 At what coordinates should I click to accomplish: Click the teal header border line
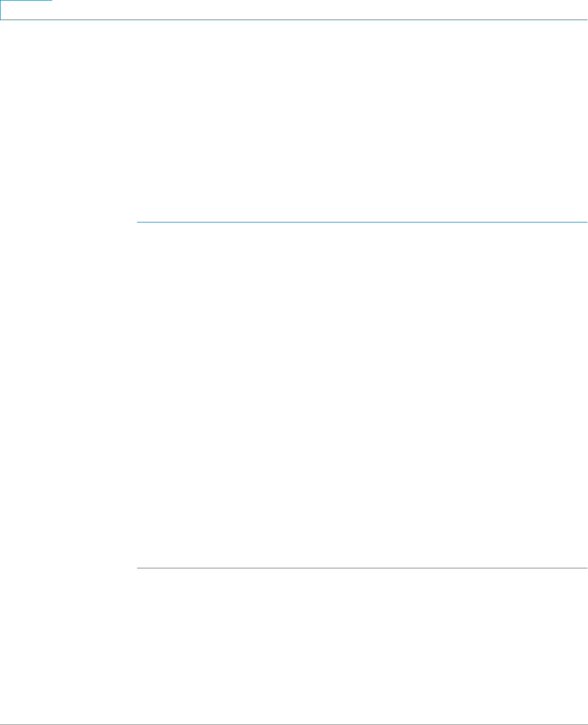294,20
